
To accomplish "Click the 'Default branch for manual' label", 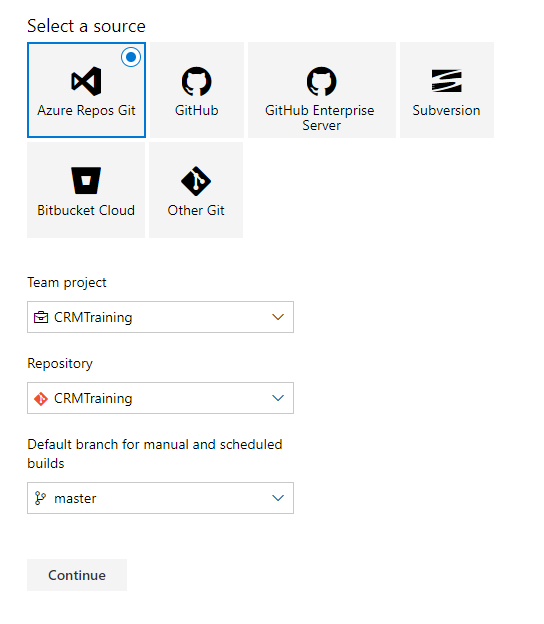I will [155, 454].
